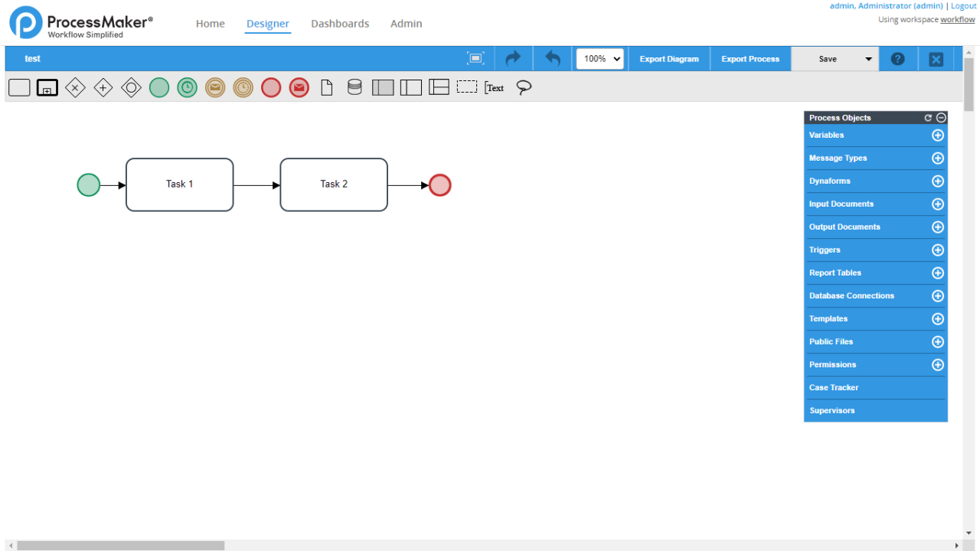Select the Task shape tool
This screenshot has width=980, height=551.
coord(19,87)
